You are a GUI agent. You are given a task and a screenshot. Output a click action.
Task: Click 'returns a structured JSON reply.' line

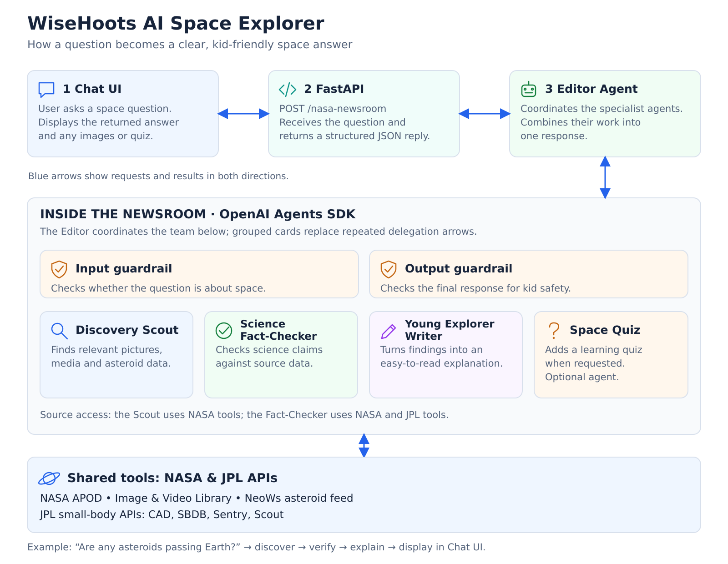354,136
